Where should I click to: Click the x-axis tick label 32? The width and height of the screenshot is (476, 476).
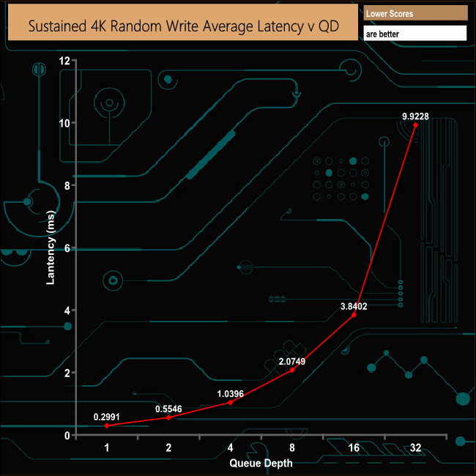[416, 447]
